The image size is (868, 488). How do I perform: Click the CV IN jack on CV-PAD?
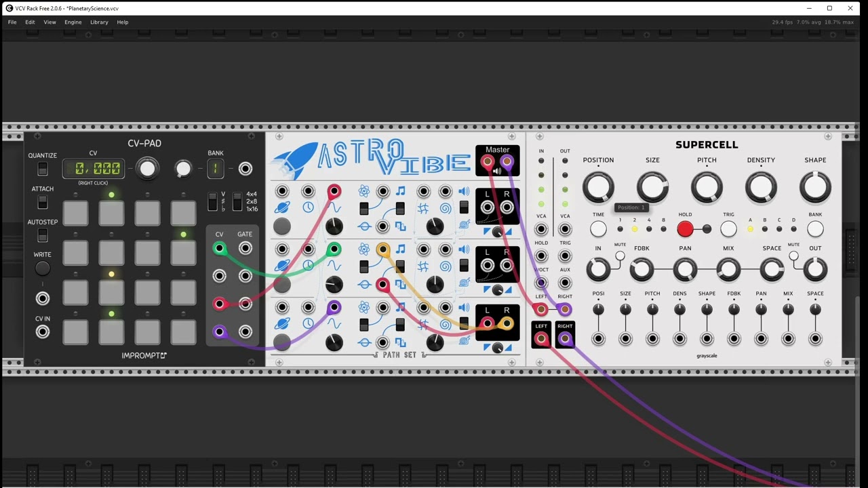43,331
